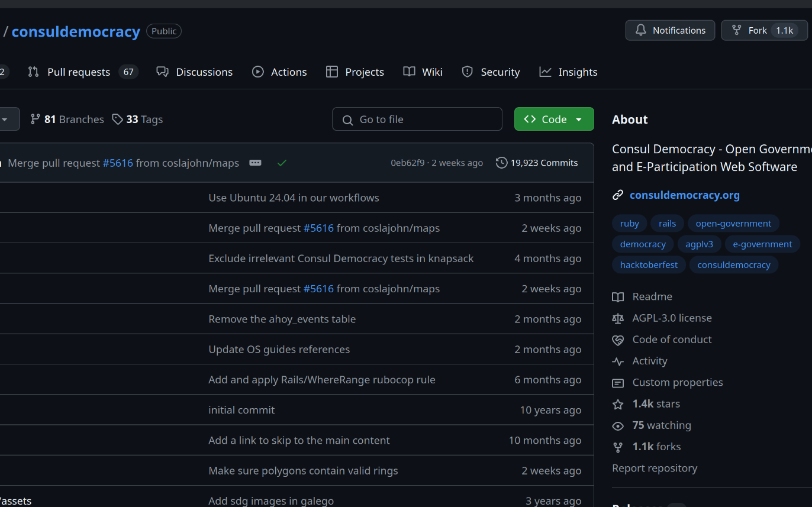Open the initial commit message link
The height and width of the screenshot is (507, 812).
[241, 410]
